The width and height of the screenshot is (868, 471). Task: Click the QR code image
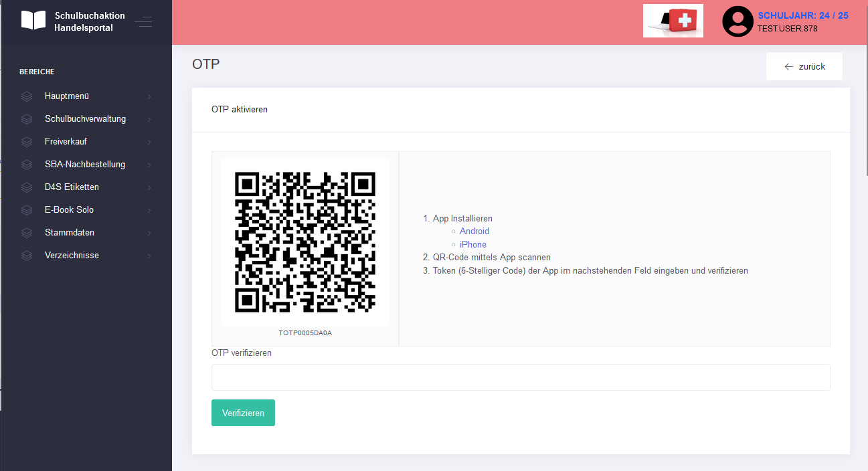pos(305,242)
